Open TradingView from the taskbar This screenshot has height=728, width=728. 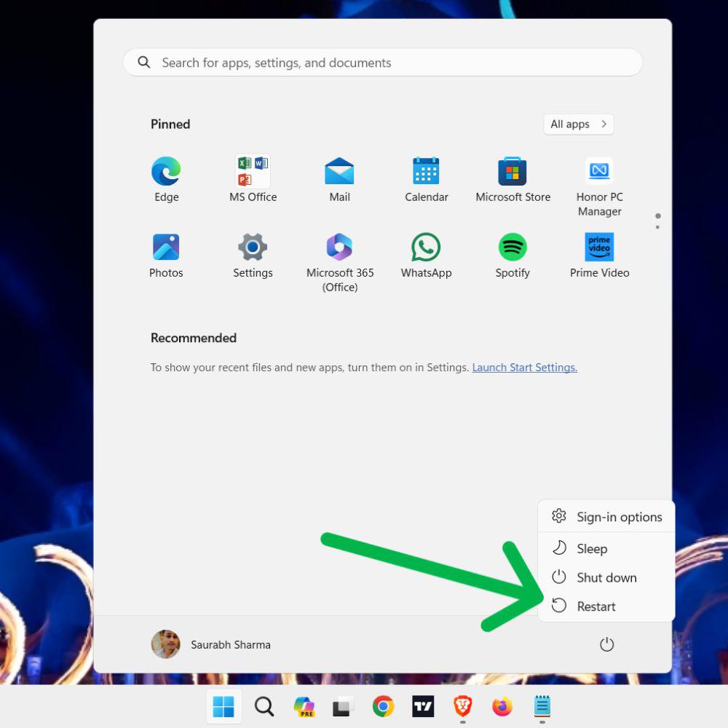(x=423, y=707)
